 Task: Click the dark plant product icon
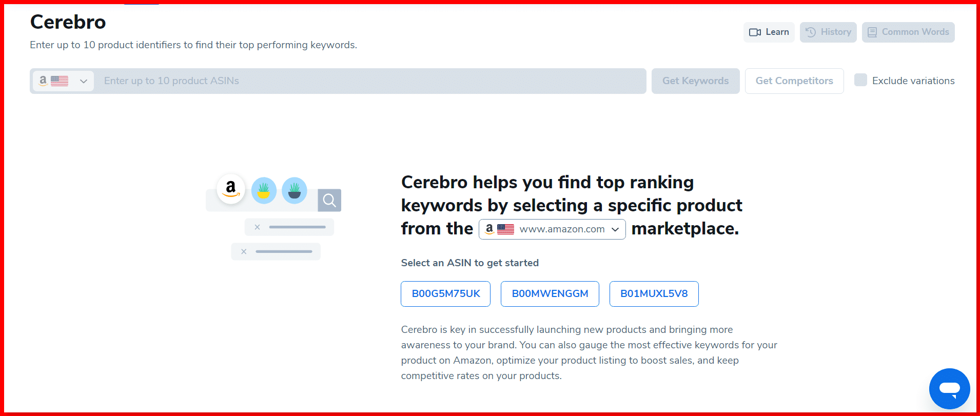[295, 190]
